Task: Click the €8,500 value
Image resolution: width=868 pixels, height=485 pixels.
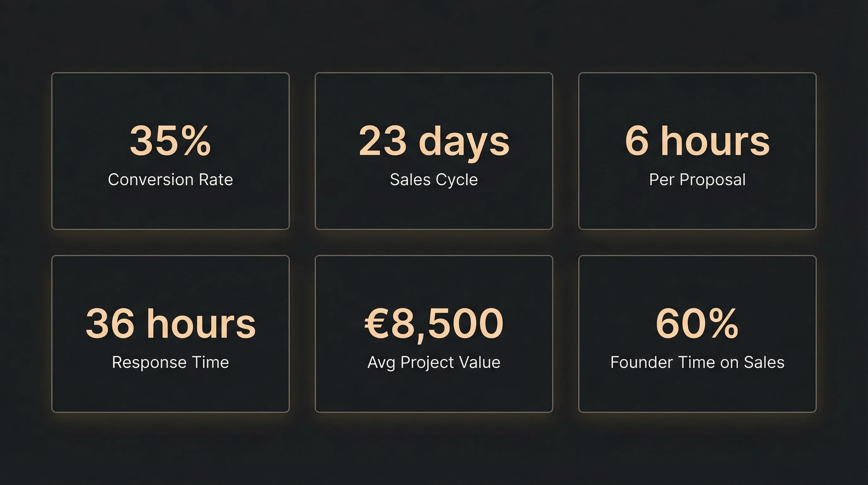Action: [x=434, y=324]
